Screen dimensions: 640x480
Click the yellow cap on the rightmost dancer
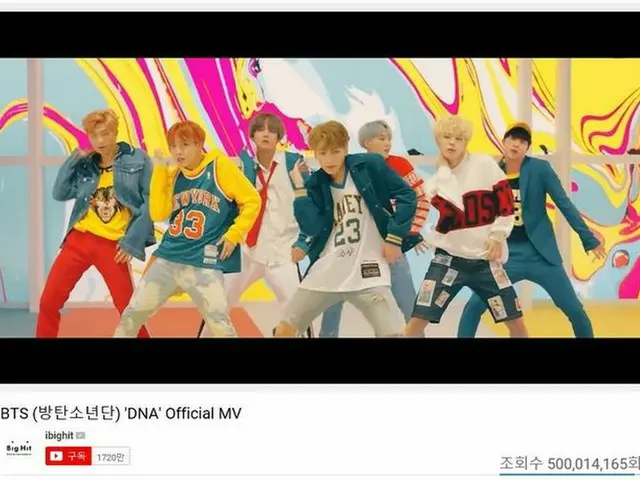[518, 130]
